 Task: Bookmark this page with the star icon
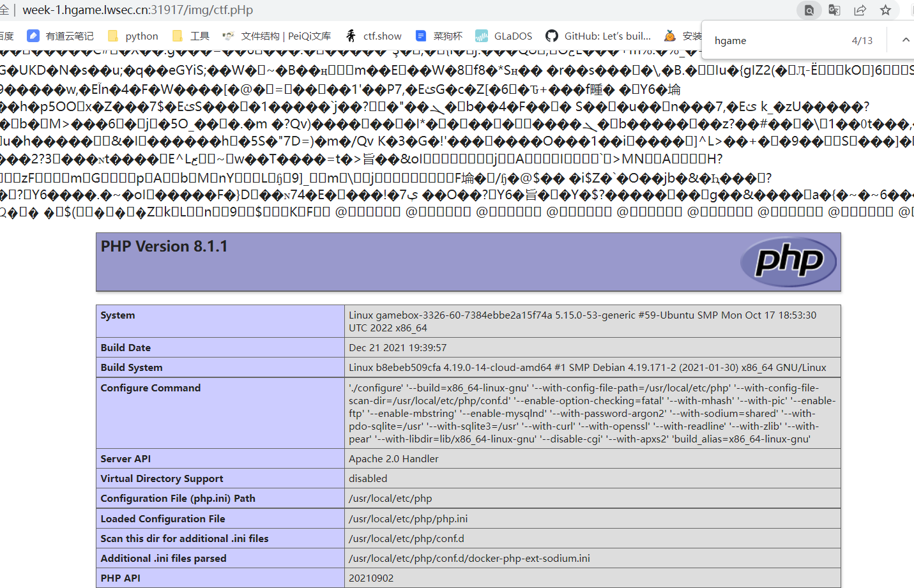pos(885,10)
